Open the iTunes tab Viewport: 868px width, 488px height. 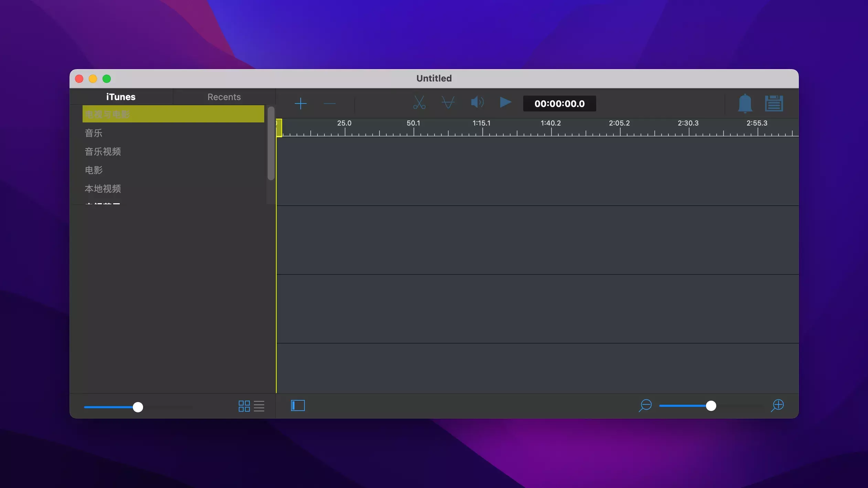pyautogui.click(x=121, y=97)
